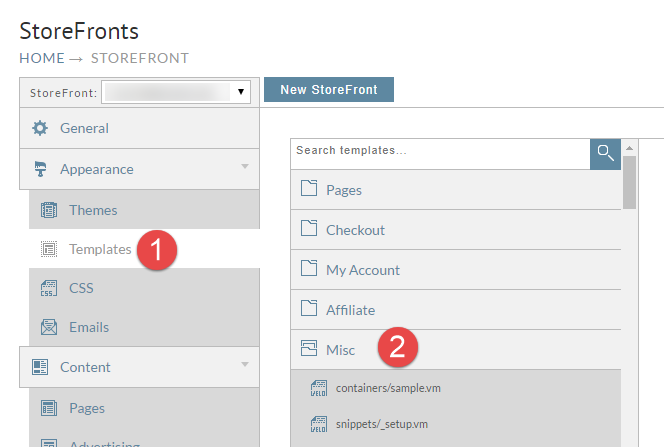Collapse the Appearance section arrow
The height and width of the screenshot is (447, 664).
pos(245,166)
